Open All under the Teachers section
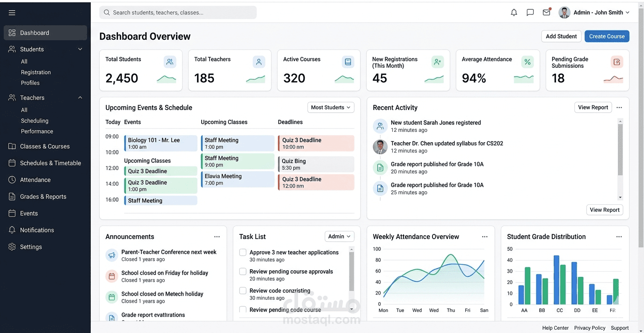644x333 pixels. [x=24, y=110]
